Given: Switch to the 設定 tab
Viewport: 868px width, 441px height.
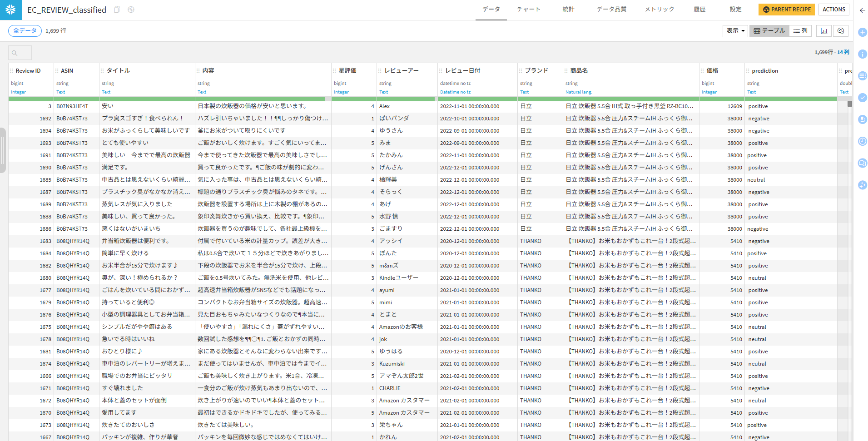Looking at the screenshot, I should tap(736, 10).
